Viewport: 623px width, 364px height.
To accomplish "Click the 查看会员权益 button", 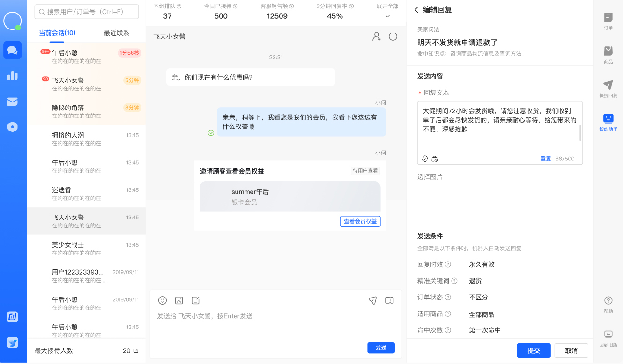I will tap(360, 221).
